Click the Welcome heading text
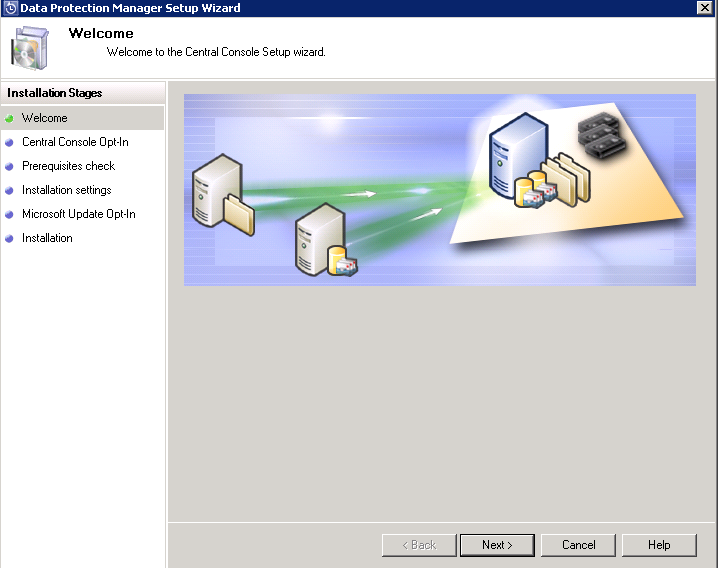Viewport: 718px width, 568px height. tap(101, 33)
